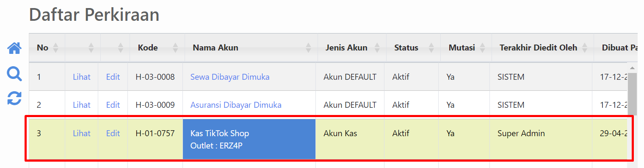The image size is (644, 168).
Task: Edit the H-03-0009 account row
Action: coord(113,105)
